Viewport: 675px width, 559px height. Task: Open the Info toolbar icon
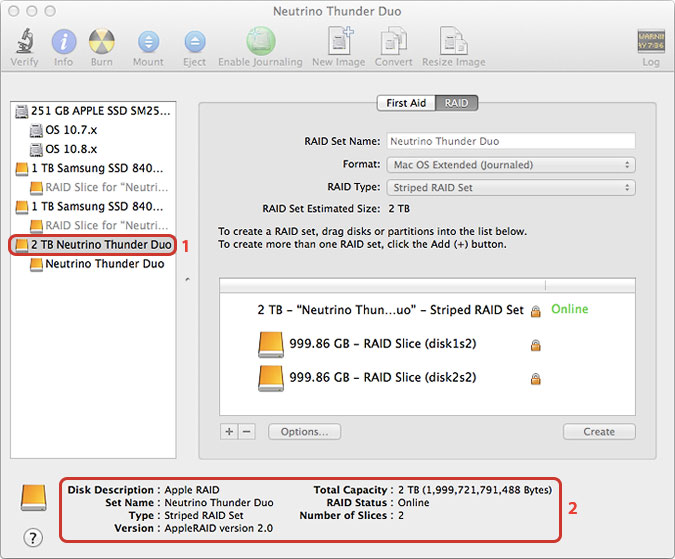click(63, 41)
